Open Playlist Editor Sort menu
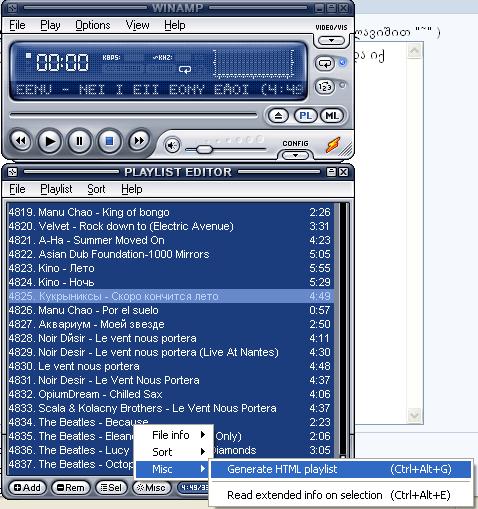 click(x=96, y=189)
